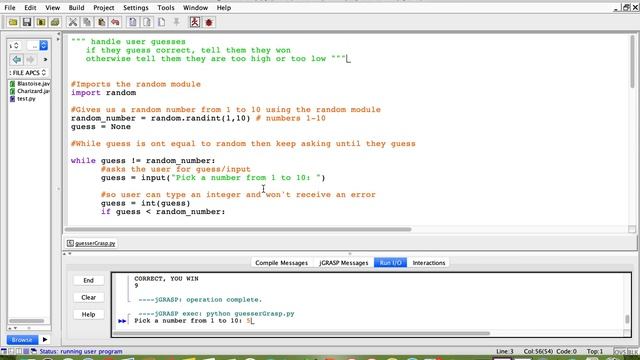Go back with the browse panel left arrow

[17, 60]
